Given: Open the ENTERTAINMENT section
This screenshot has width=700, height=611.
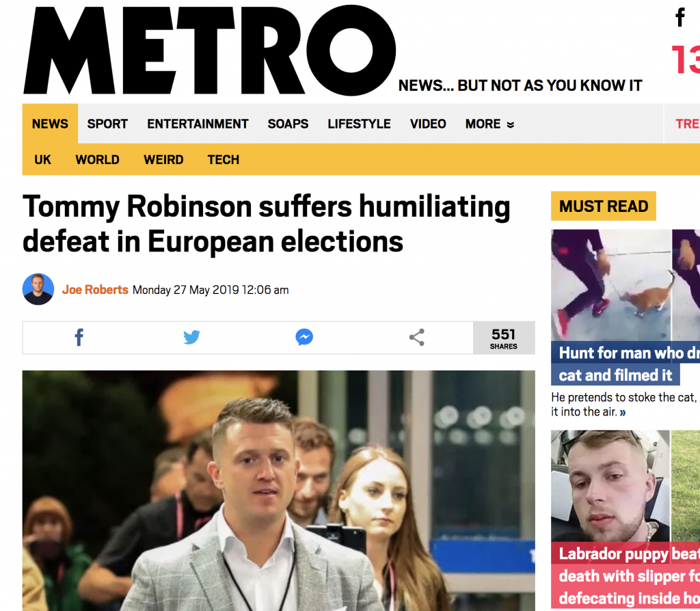Looking at the screenshot, I should [x=198, y=124].
